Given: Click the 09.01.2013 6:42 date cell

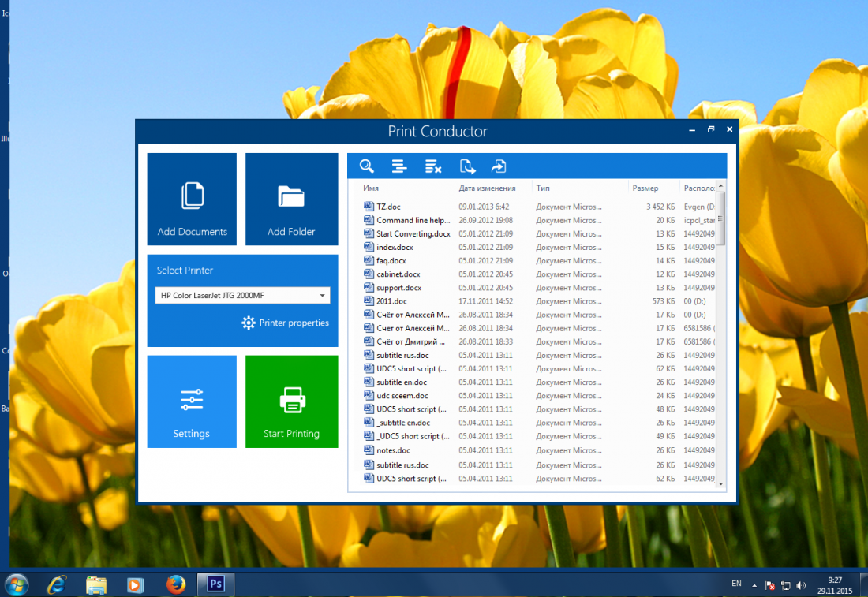Looking at the screenshot, I should click(484, 207).
